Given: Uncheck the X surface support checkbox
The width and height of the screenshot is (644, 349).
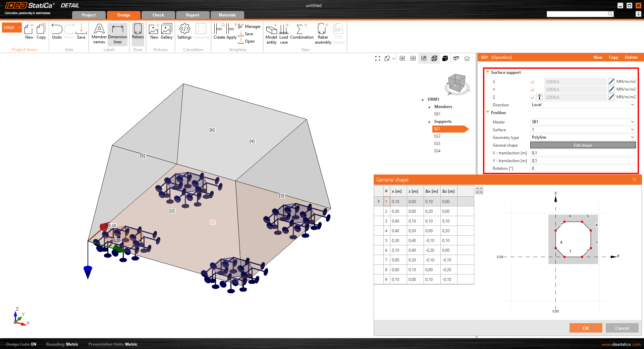Looking at the screenshot, I should click(x=532, y=82).
